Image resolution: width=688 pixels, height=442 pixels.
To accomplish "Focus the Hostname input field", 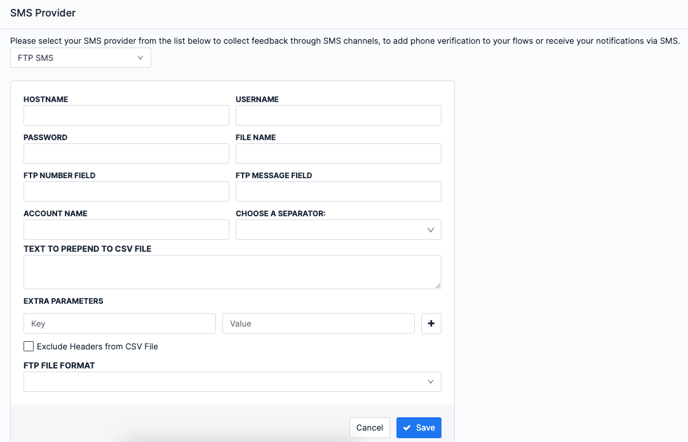I will coord(126,116).
